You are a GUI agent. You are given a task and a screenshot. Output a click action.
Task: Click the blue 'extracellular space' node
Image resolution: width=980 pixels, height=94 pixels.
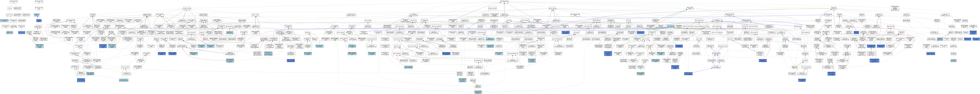[39, 20]
